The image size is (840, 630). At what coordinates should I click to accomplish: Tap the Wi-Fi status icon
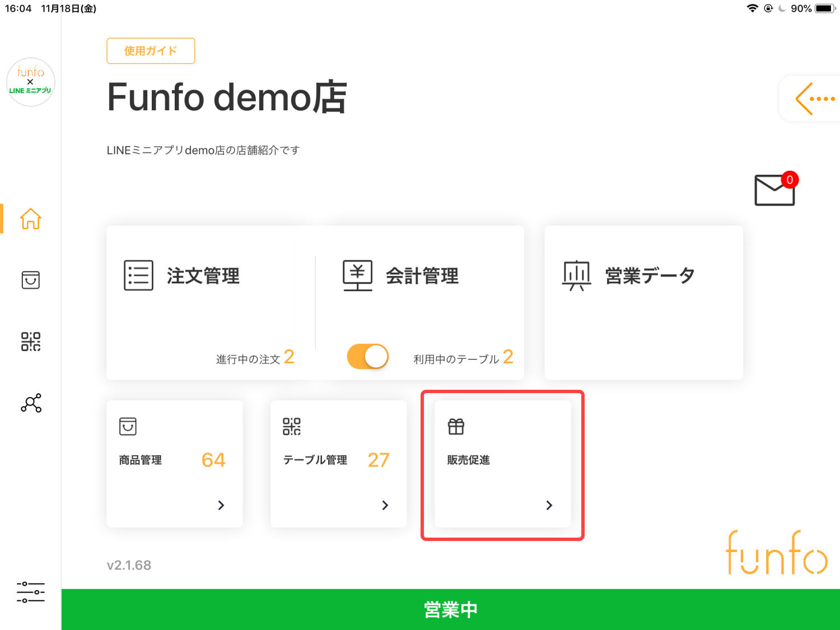[753, 8]
